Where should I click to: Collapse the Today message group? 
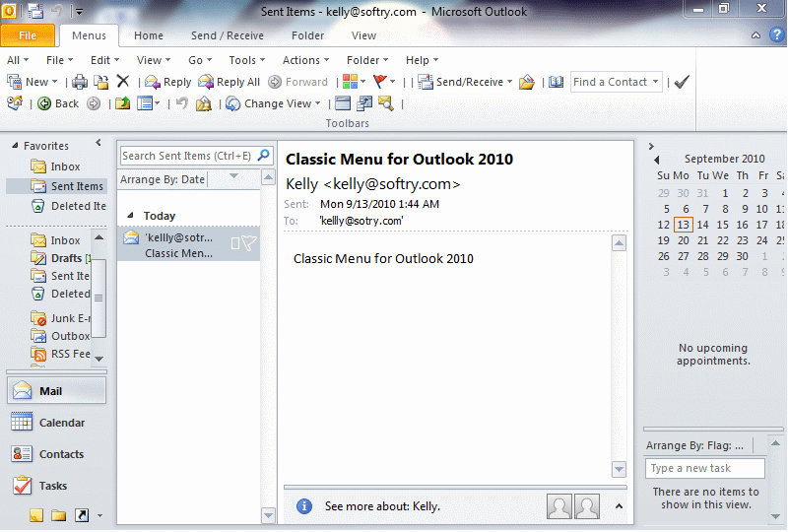coord(130,215)
